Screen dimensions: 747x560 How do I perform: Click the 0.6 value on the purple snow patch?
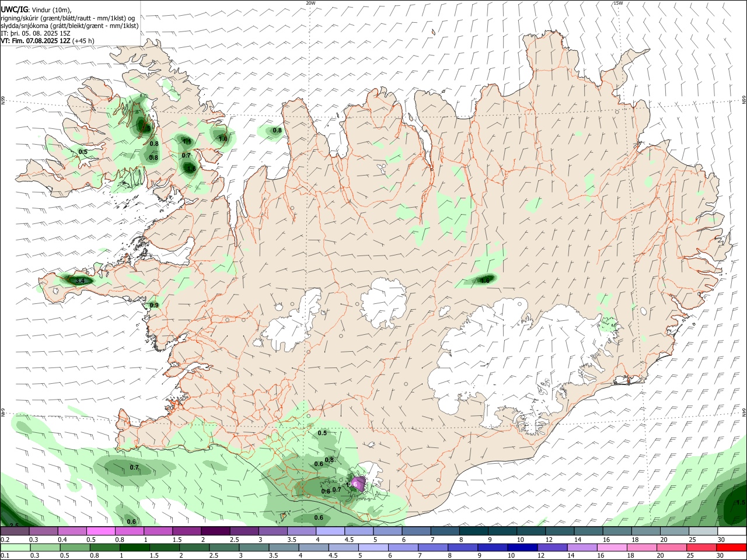pyautogui.click(x=352, y=484)
